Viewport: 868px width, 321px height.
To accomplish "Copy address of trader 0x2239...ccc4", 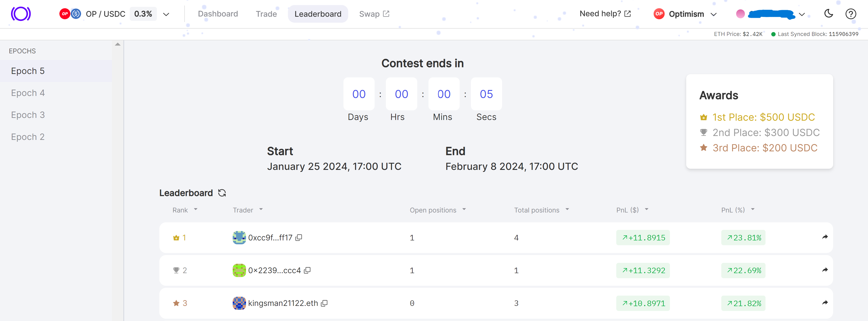I will click(x=307, y=270).
